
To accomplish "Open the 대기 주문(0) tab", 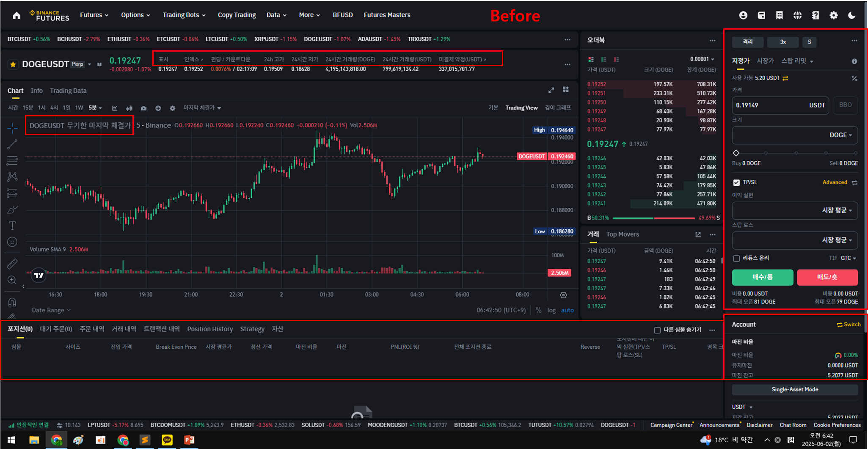I will pyautogui.click(x=56, y=329).
